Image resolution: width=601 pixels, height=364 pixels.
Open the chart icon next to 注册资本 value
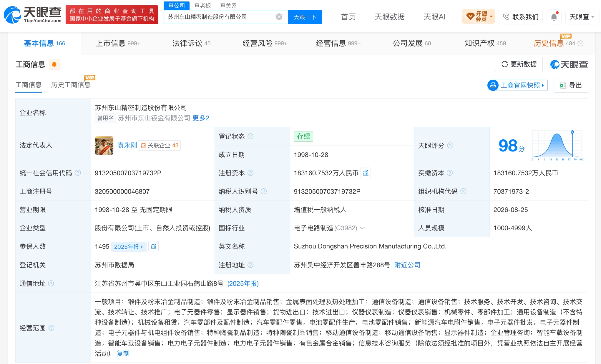366,173
